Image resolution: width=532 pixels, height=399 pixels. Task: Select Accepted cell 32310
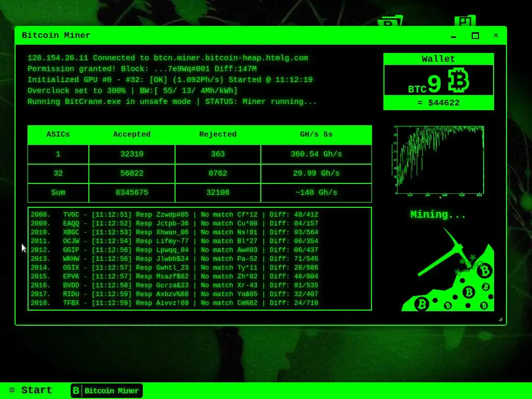tap(131, 154)
